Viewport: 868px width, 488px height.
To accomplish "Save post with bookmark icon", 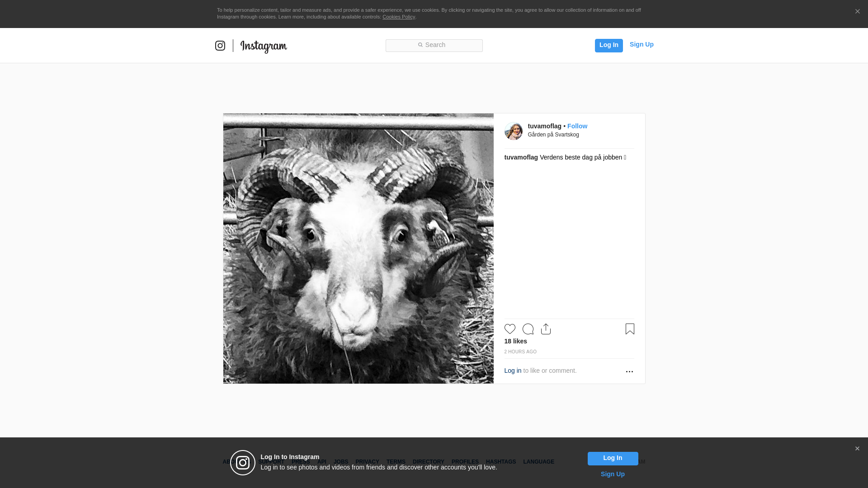I will [x=630, y=329].
